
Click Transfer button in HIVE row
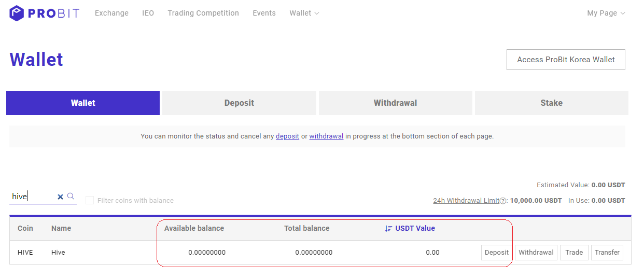click(x=607, y=253)
